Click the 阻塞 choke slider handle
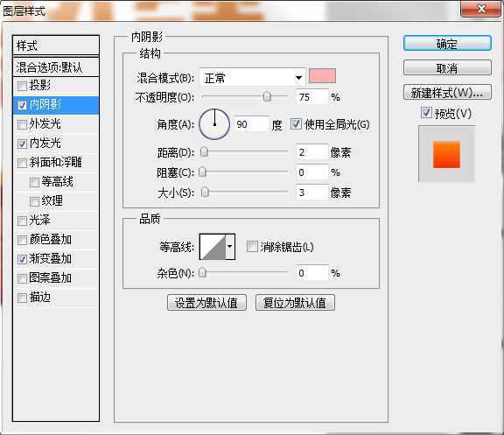Screen dimensions: 504x435 (x=202, y=172)
